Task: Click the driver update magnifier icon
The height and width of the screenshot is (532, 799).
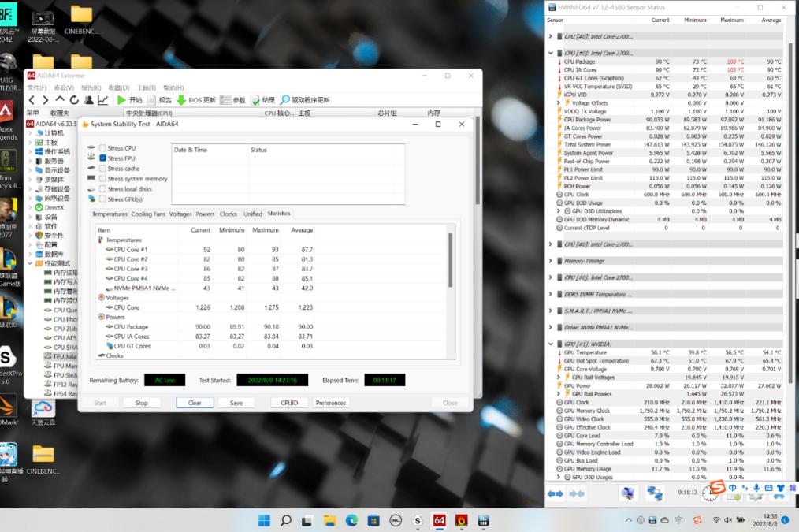Action: (285, 100)
